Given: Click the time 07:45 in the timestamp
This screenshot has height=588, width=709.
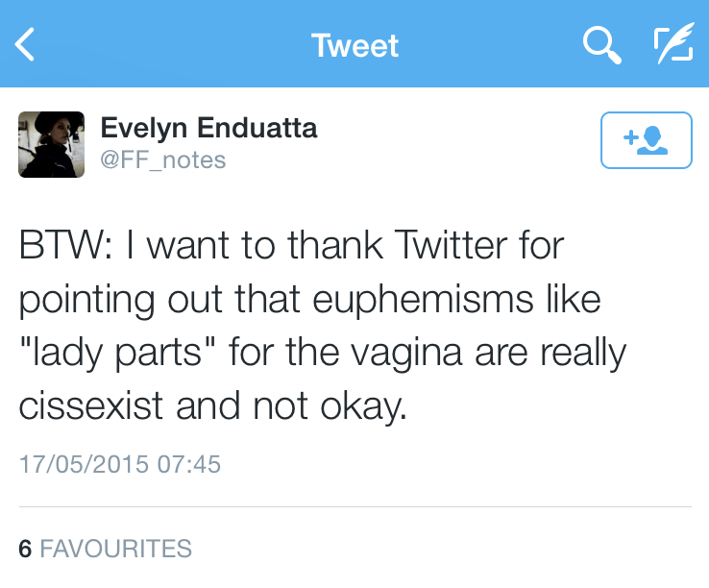Looking at the screenshot, I should pos(189,465).
